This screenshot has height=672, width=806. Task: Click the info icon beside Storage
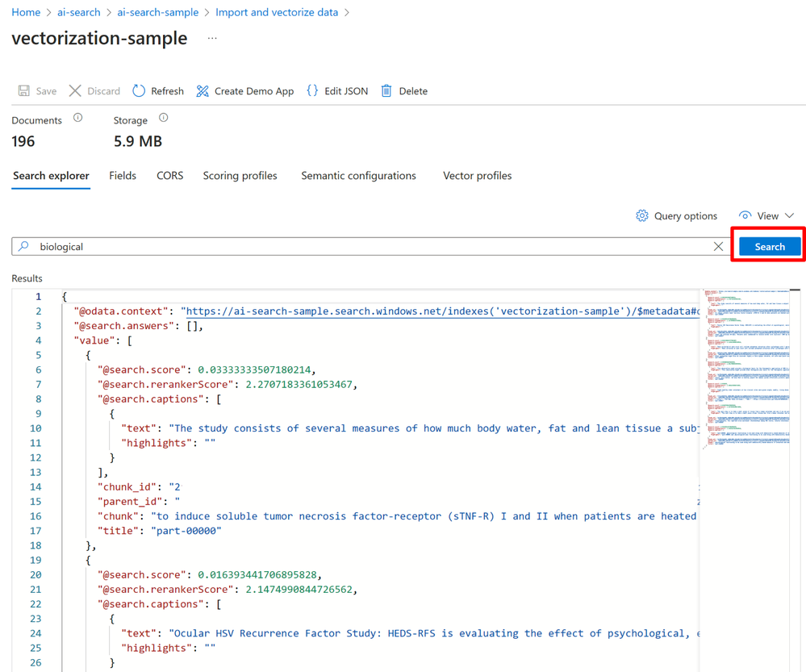point(164,118)
